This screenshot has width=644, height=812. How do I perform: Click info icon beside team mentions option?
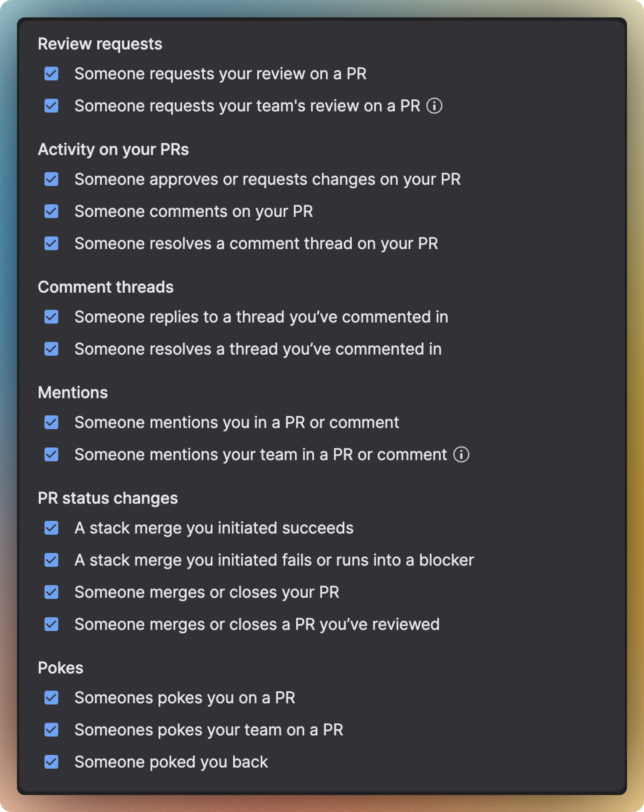(461, 455)
